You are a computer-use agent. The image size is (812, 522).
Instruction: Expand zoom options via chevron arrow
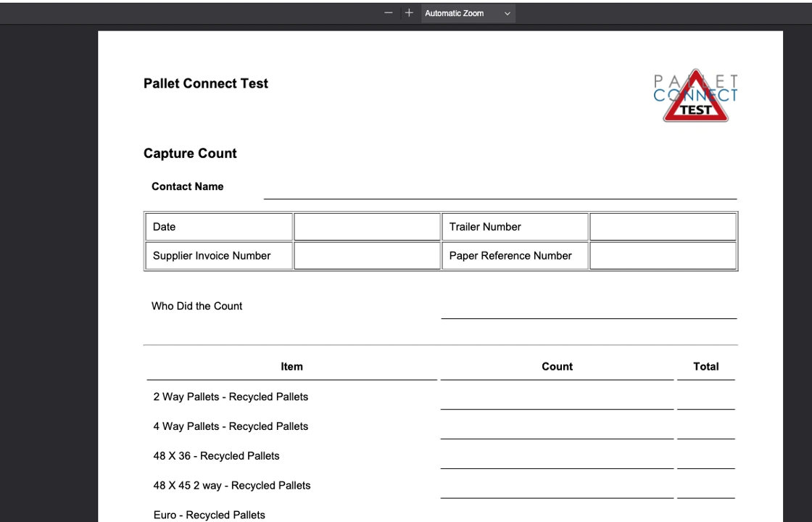point(507,14)
